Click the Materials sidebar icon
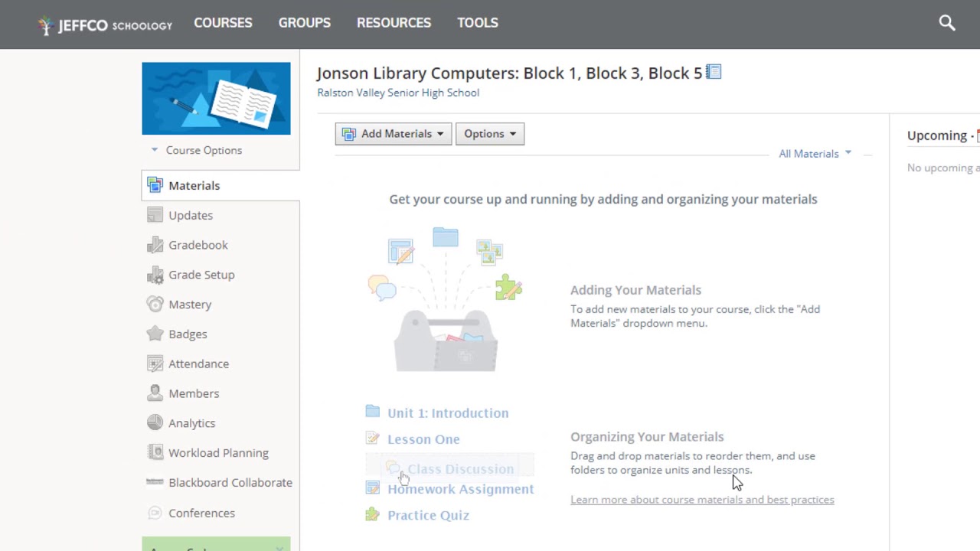This screenshot has width=980, height=551. pyautogui.click(x=155, y=185)
